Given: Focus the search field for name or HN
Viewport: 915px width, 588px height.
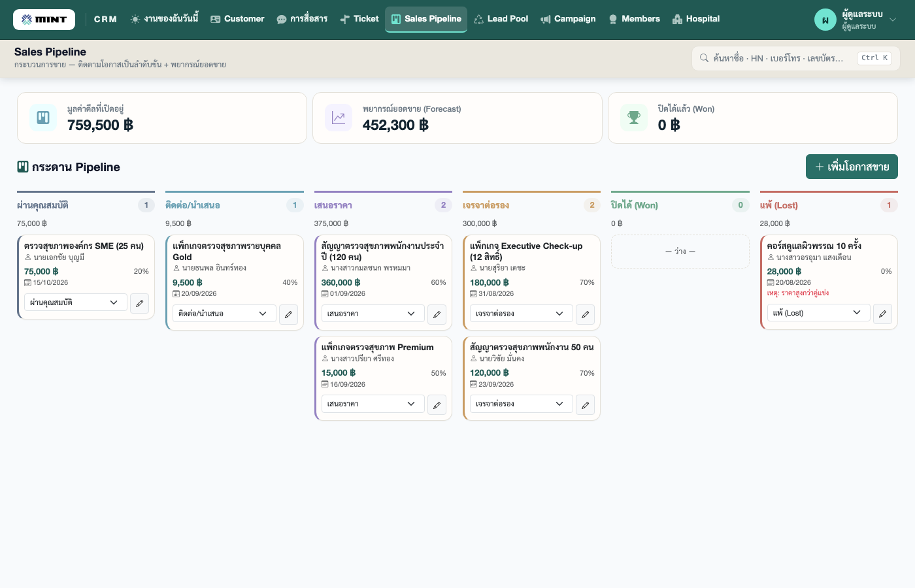Looking at the screenshot, I should click(795, 58).
